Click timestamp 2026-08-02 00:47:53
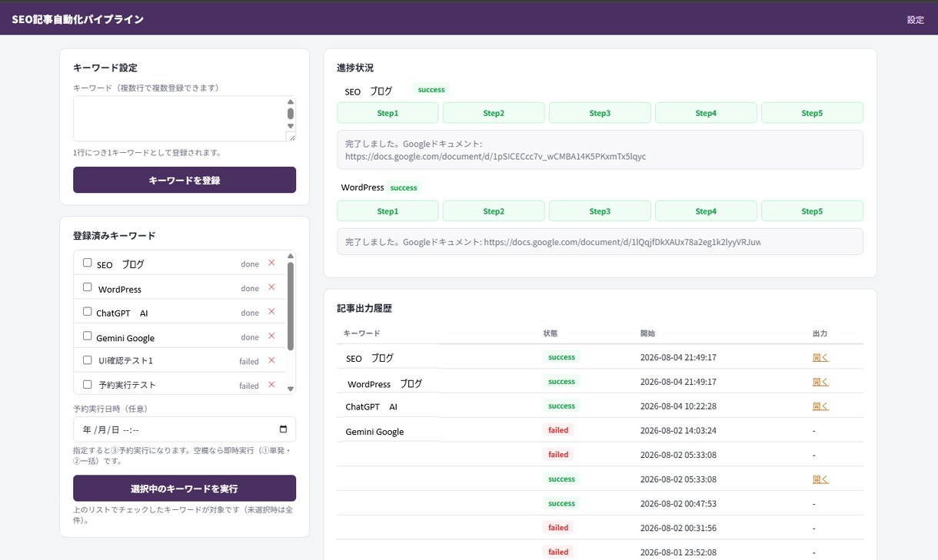938x560 pixels. 678,504
